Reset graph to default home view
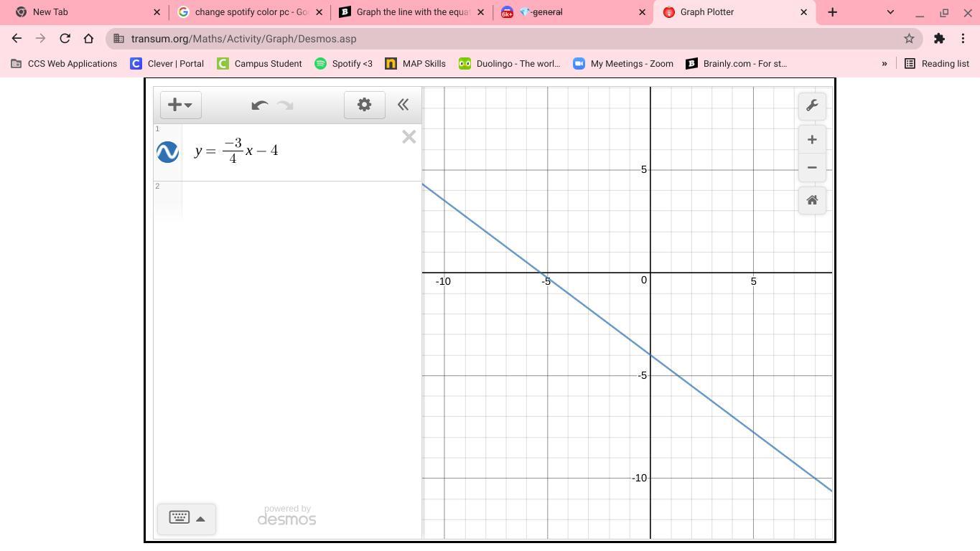Image resolution: width=980 pixels, height=551 pixels. (812, 200)
